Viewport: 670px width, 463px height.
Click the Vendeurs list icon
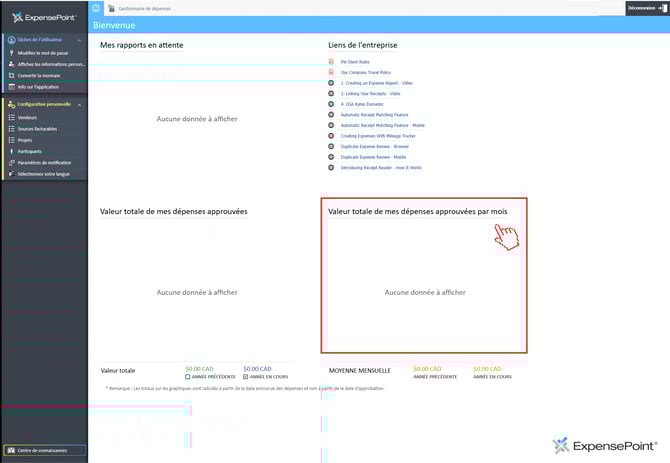click(12, 117)
